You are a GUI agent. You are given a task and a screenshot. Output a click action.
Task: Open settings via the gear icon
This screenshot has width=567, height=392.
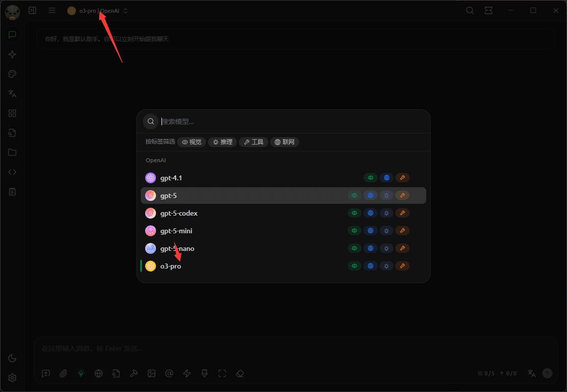pyautogui.click(x=12, y=378)
